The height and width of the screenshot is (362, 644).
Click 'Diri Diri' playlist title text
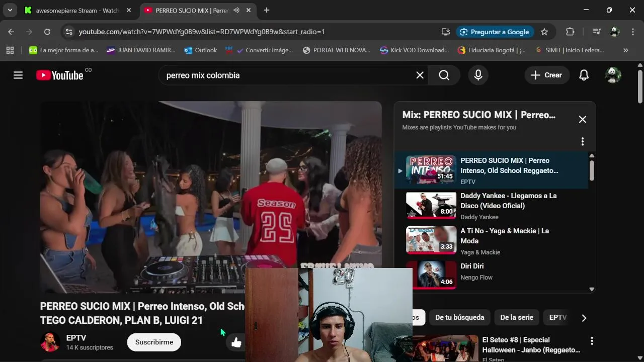(472, 266)
